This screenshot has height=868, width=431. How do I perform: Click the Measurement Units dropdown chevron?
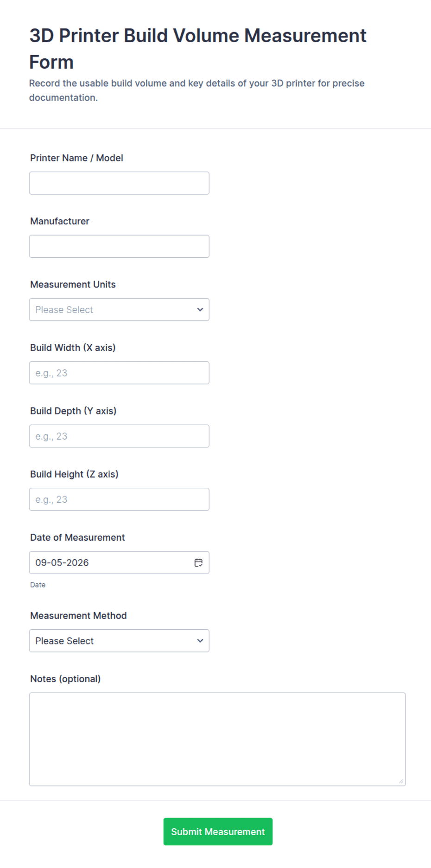point(200,309)
